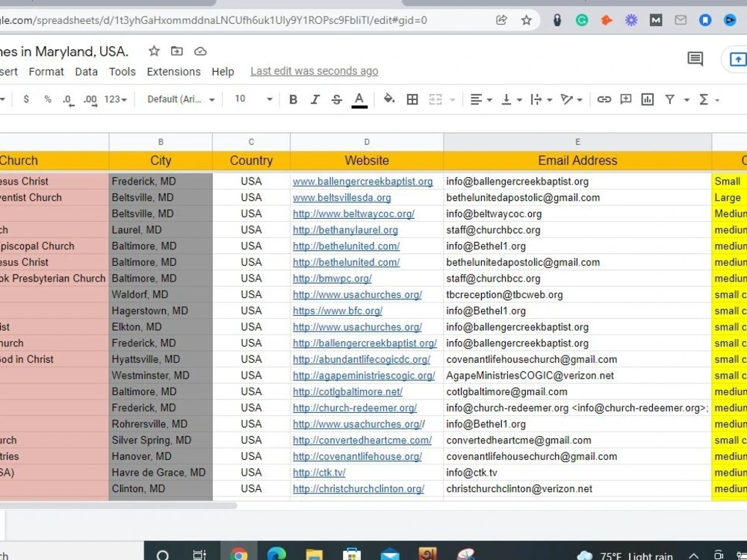Click the share page icon in address bar
Viewport: 747px width, 560px height.
(501, 20)
